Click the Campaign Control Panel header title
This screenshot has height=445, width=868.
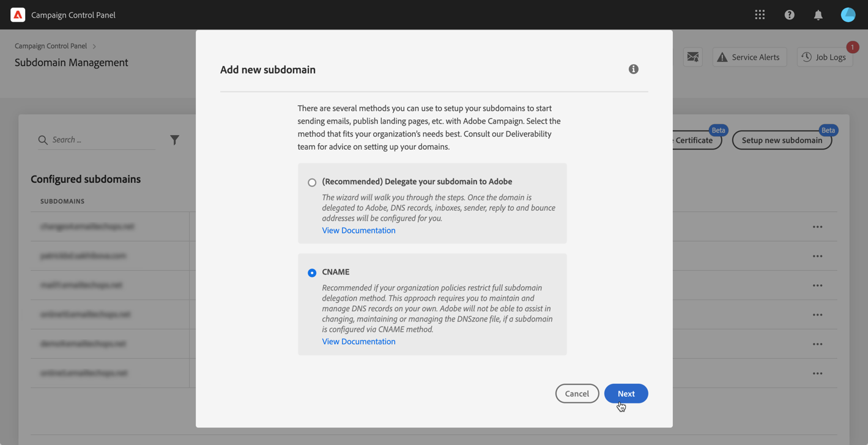point(73,15)
